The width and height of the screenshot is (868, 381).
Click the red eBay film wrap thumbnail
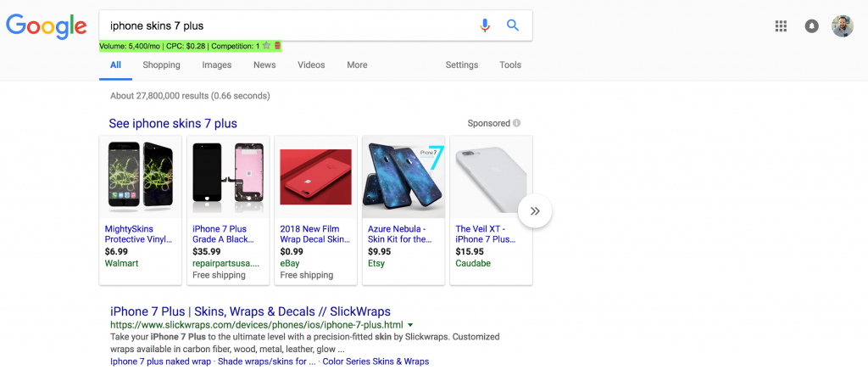[x=315, y=176]
